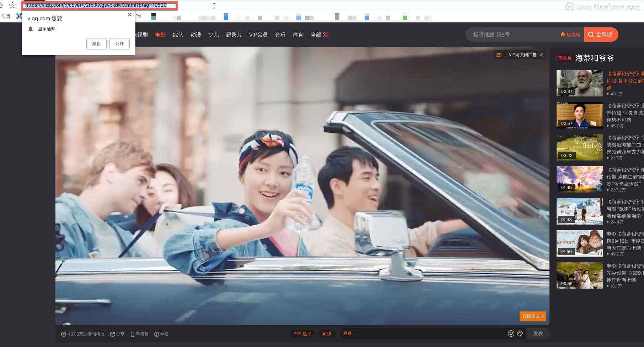Open the Fxt bookmark
The width and height of the screenshot is (644, 347).
pos(139,16)
